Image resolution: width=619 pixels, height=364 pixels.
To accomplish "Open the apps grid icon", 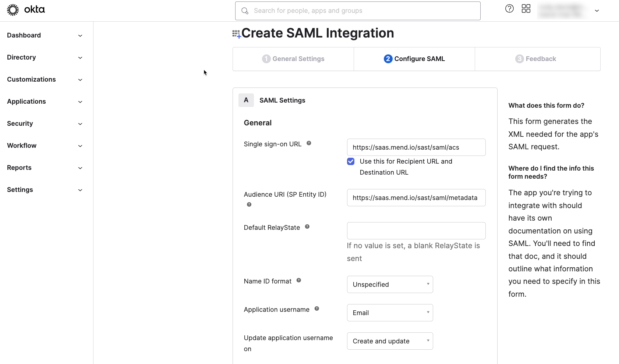I will [526, 9].
